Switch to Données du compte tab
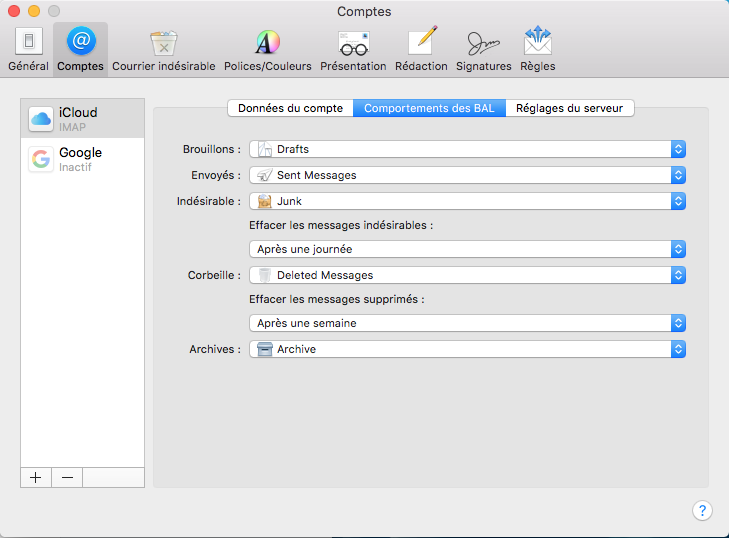This screenshot has height=538, width=729. click(290, 108)
